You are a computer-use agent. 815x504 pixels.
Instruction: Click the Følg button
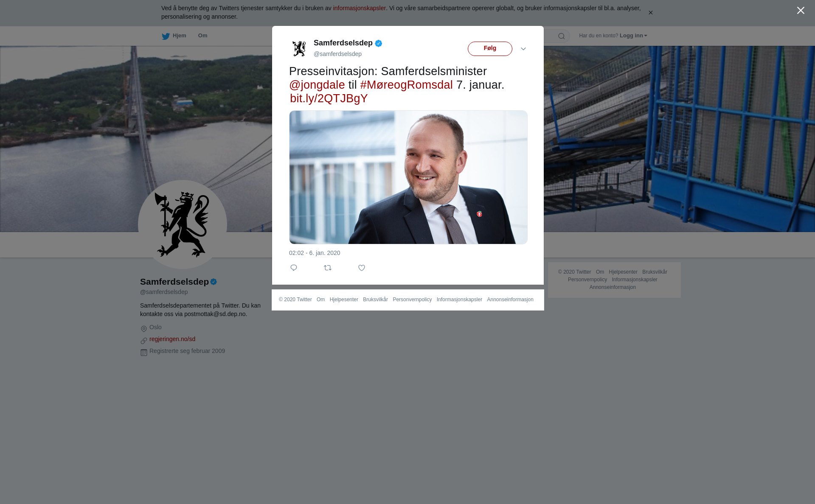pyautogui.click(x=490, y=48)
